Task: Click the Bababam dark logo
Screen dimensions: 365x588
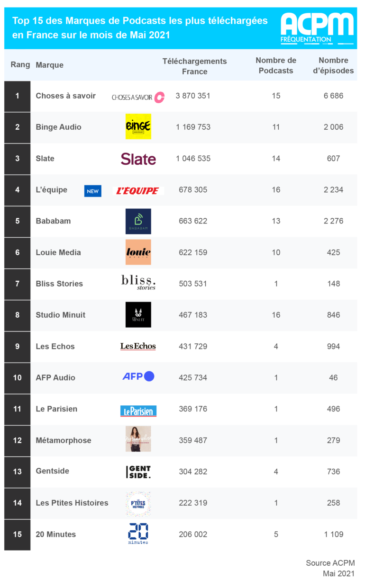Action: (x=138, y=221)
